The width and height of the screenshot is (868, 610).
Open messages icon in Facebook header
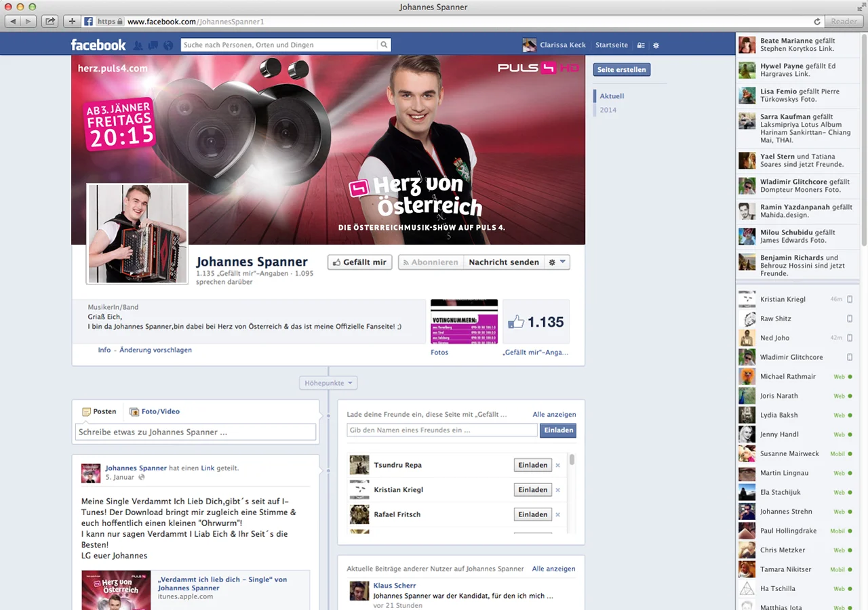153,45
